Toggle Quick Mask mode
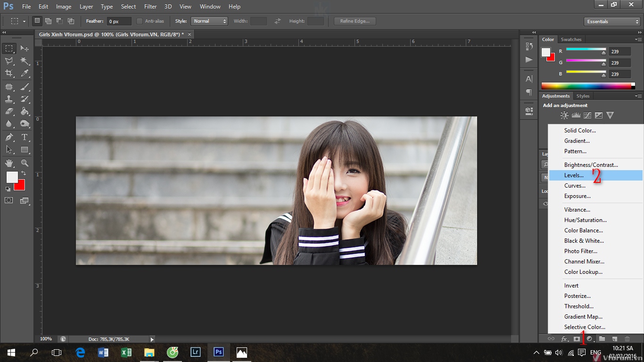This screenshot has height=362, width=644. tap(9, 200)
